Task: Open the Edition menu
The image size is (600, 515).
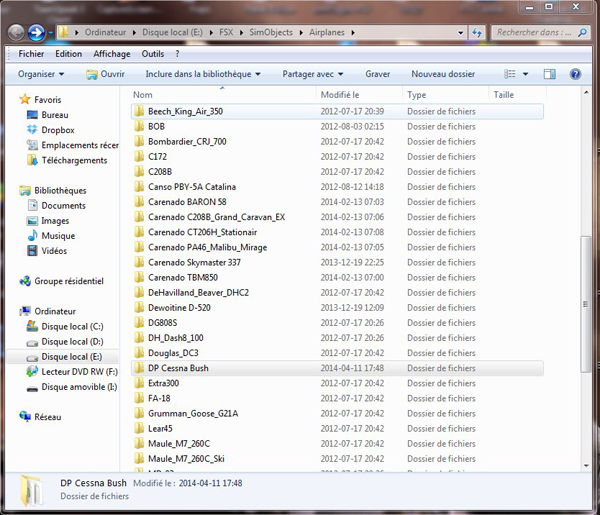Action: click(68, 54)
